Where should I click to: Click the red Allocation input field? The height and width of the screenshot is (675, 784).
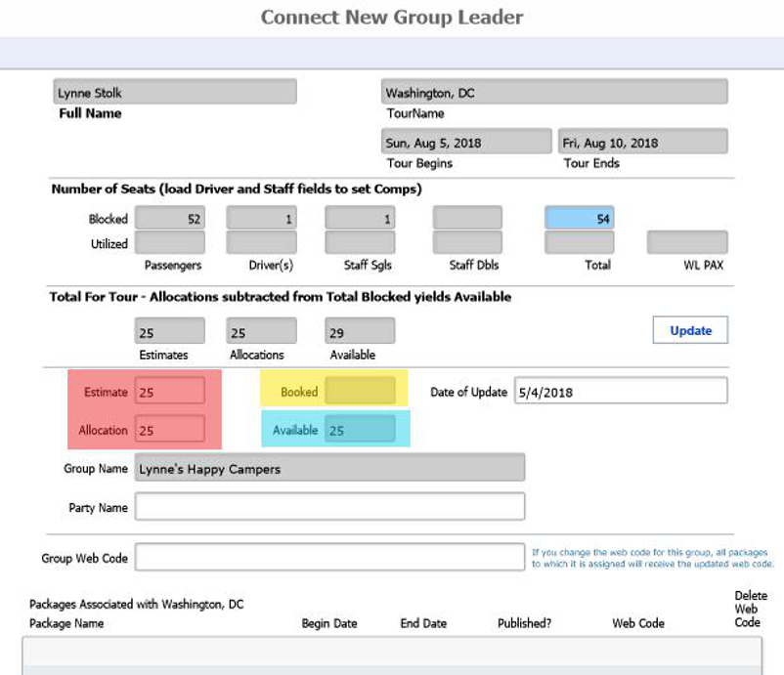pos(170,429)
